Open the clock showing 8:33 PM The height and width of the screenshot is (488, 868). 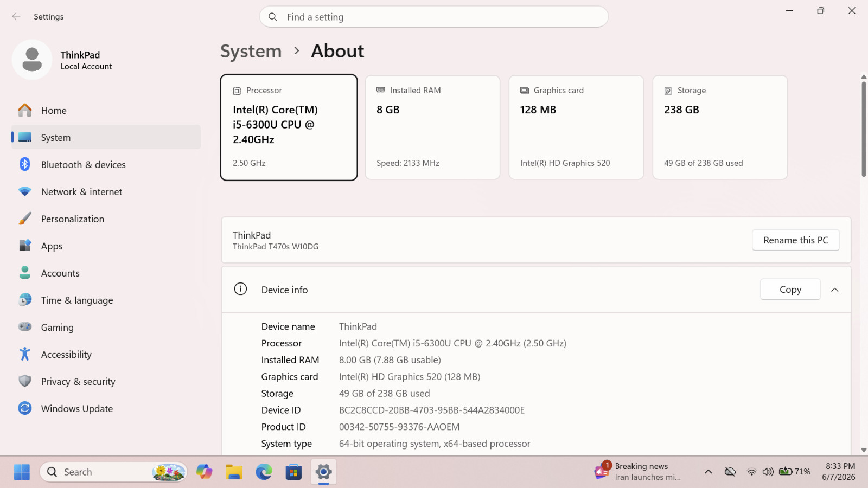click(x=839, y=472)
